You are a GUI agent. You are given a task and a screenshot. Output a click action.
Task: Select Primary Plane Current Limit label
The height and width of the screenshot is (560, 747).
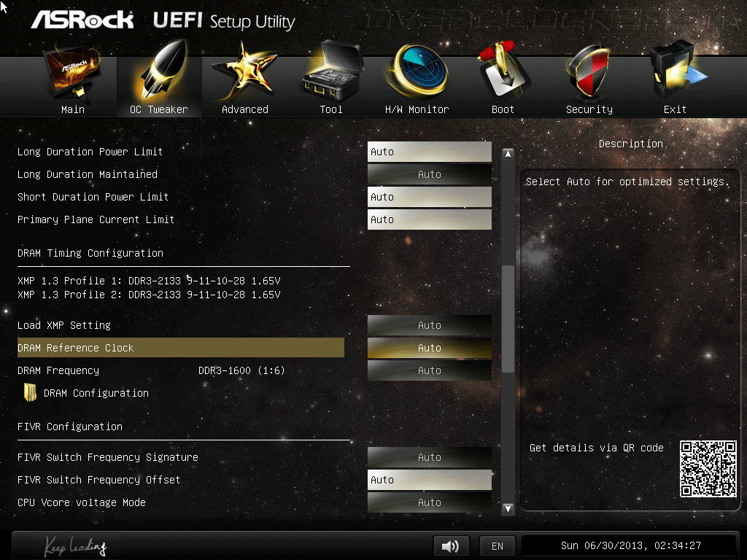(96, 219)
